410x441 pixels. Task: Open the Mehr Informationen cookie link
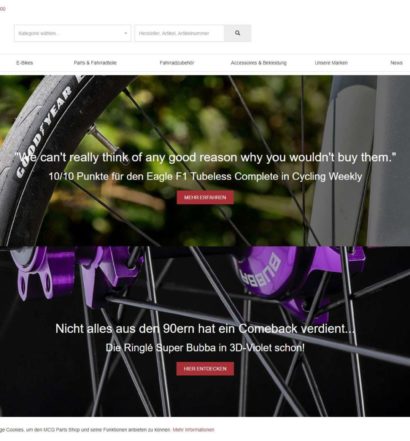tap(193, 430)
